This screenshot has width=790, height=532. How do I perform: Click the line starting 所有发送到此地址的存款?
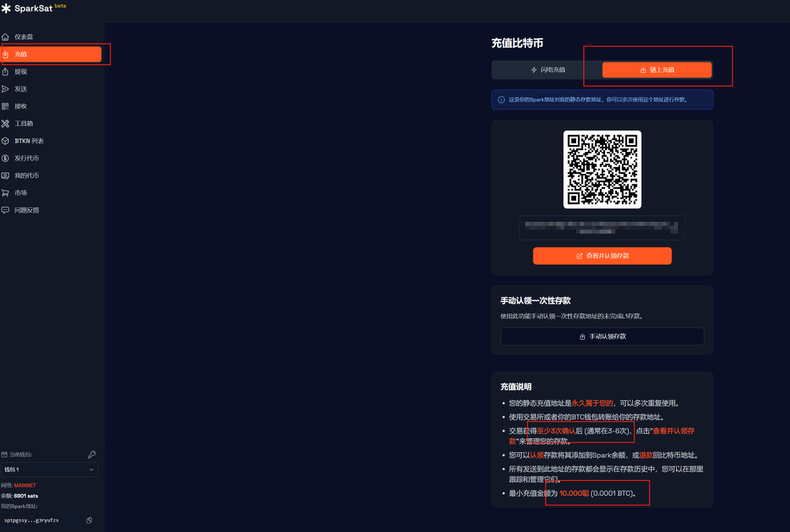[606, 474]
